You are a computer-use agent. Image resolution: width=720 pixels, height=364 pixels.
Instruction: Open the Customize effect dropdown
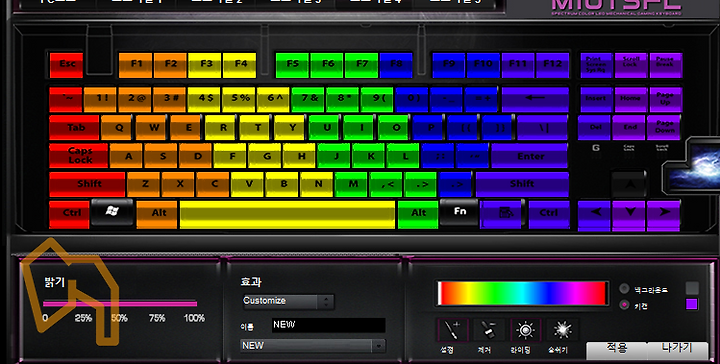(x=288, y=302)
